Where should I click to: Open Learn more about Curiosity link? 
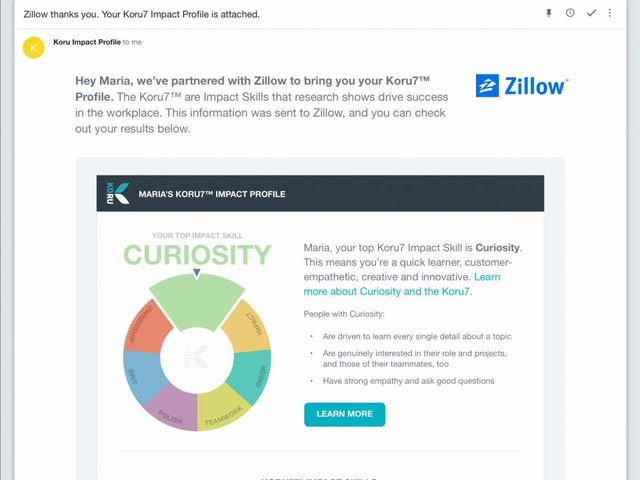coord(402,284)
